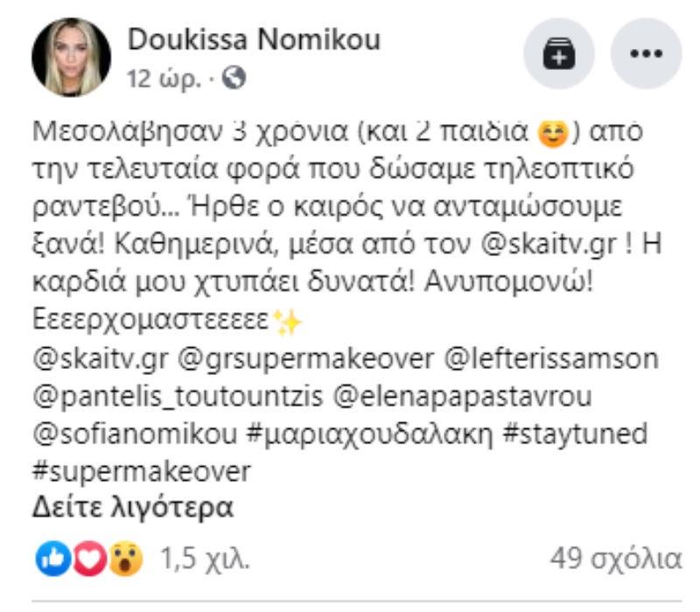The width and height of the screenshot is (700, 612).
Task: Click the Wow reaction emoji icon
Action: (126, 558)
